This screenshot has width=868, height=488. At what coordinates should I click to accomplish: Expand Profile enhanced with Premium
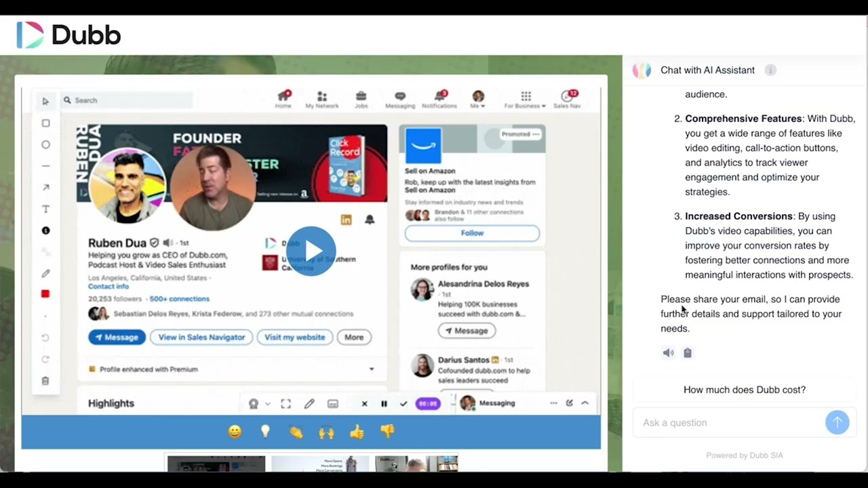coord(372,369)
